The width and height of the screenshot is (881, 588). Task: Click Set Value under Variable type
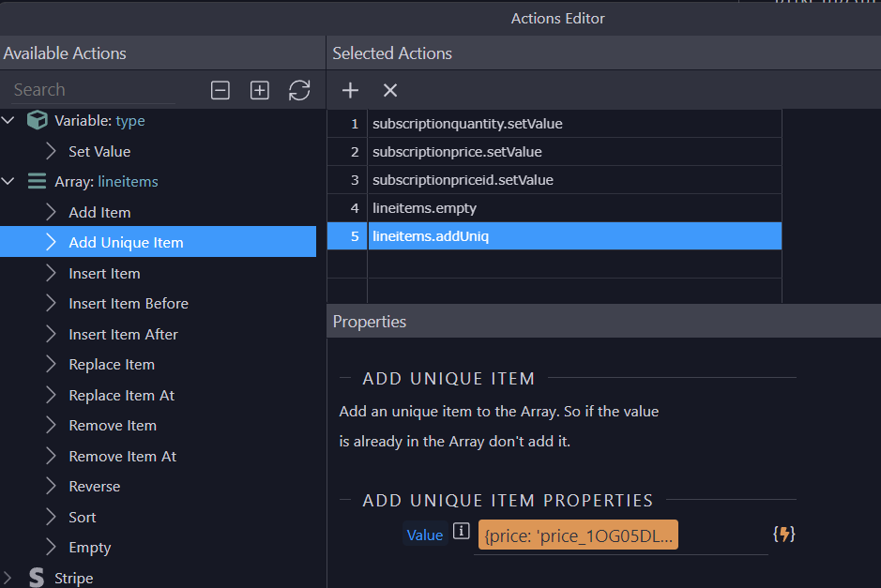[x=99, y=152]
